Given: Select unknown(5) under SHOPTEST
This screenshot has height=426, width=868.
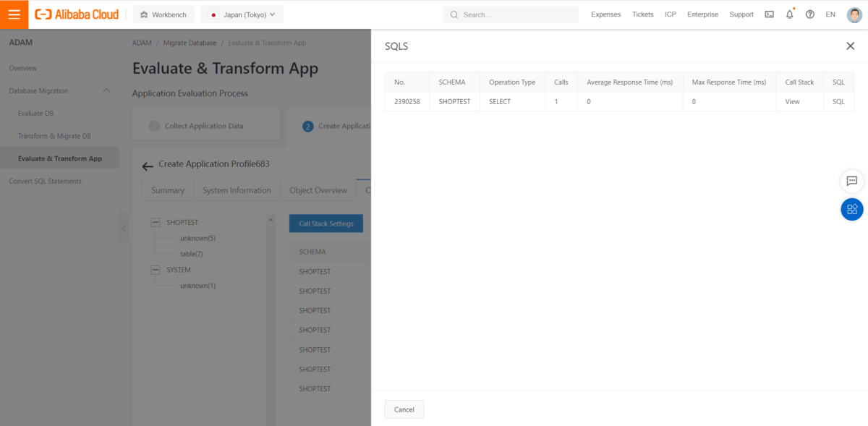Looking at the screenshot, I should [x=198, y=239].
